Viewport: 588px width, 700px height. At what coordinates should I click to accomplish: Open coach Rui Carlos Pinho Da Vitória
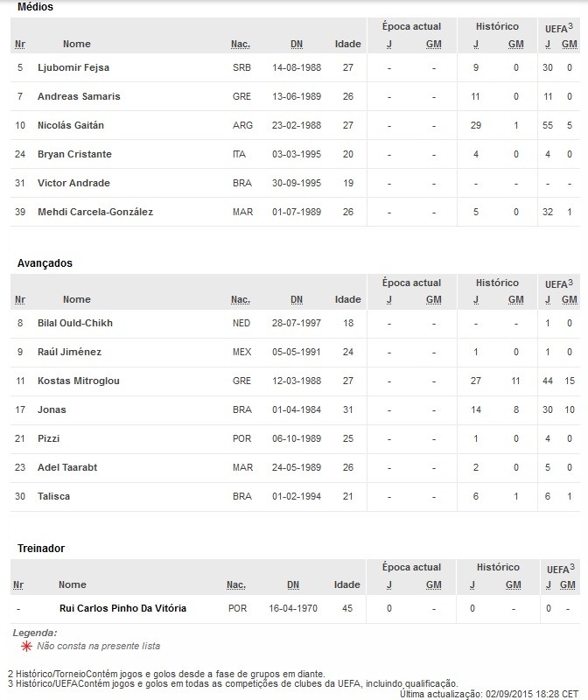pyautogui.click(x=122, y=607)
